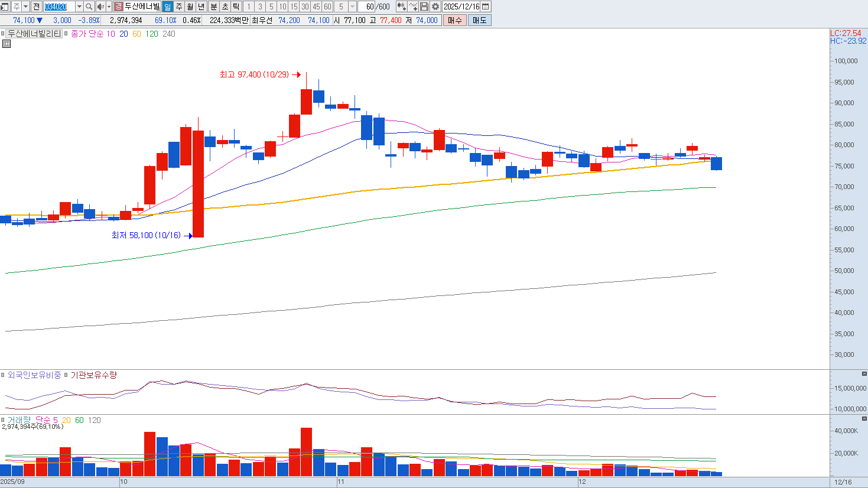Viewport: 868px width, 488px height.
Task: Click the add indicator icon left of save
Action: tap(413, 6)
